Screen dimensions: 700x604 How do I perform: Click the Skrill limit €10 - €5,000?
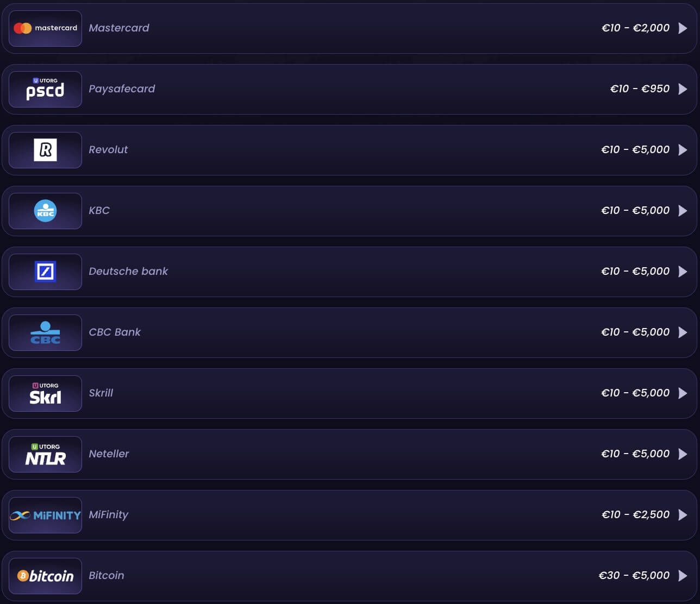pos(635,393)
